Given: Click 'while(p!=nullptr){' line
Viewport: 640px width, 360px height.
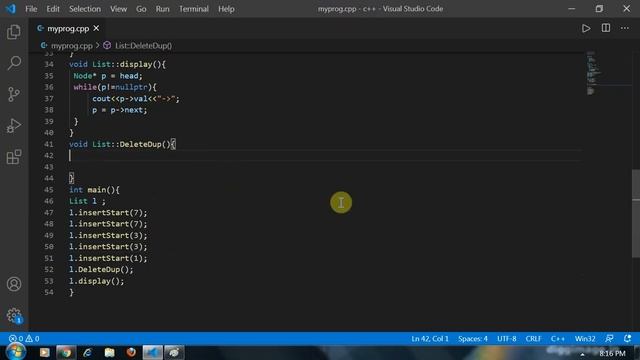Looking at the screenshot, I should pyautogui.click(x=115, y=87).
